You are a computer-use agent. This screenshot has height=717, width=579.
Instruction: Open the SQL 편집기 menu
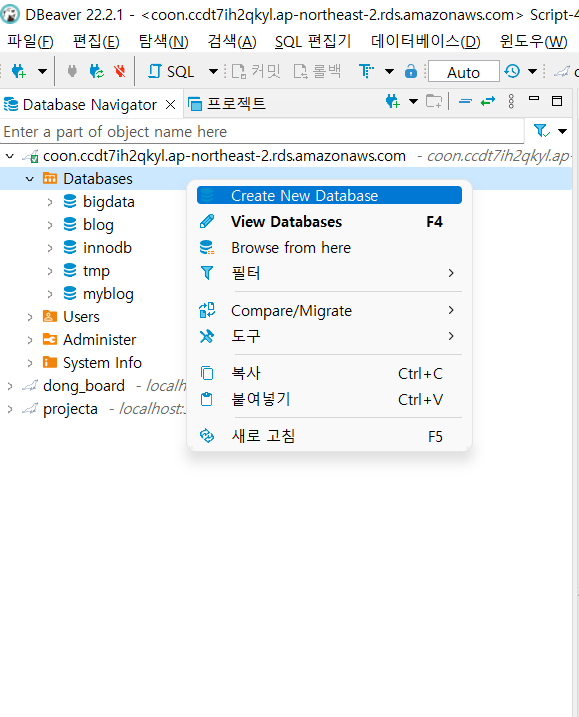pos(313,42)
